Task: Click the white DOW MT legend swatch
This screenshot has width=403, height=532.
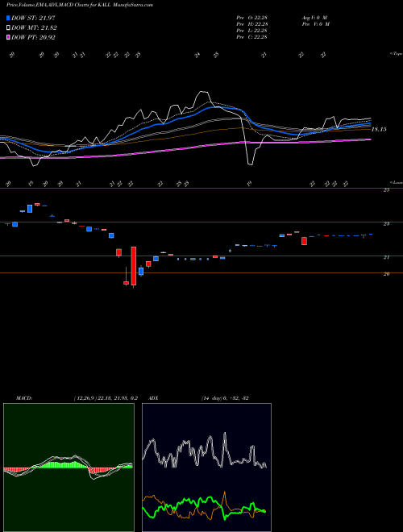Action: coord(8,28)
